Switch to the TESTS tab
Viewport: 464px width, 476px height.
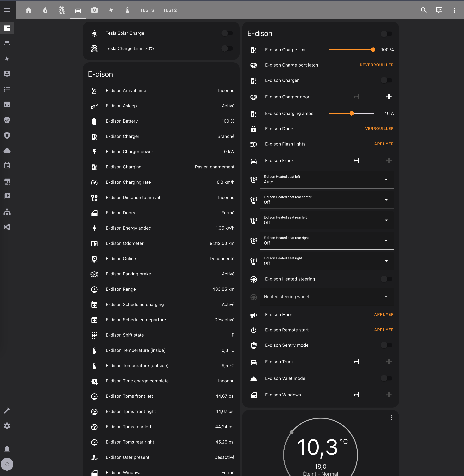[147, 10]
